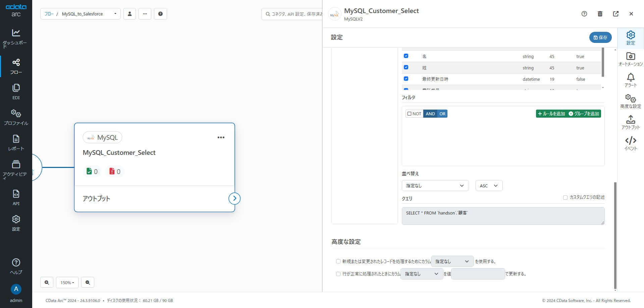Enable new or changed records column checkbox
The width and height of the screenshot is (644, 308).
tap(338, 261)
